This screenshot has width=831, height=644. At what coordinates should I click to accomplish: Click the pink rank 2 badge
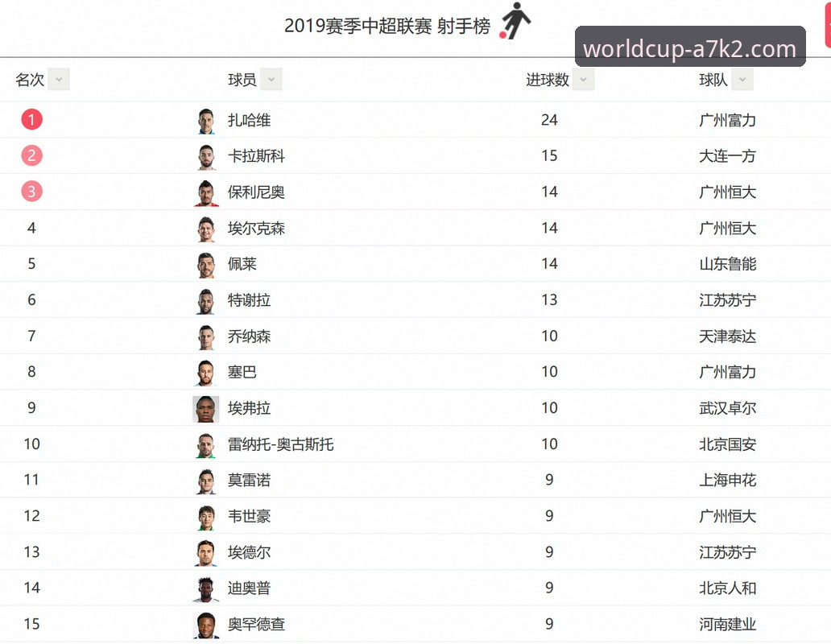31,155
